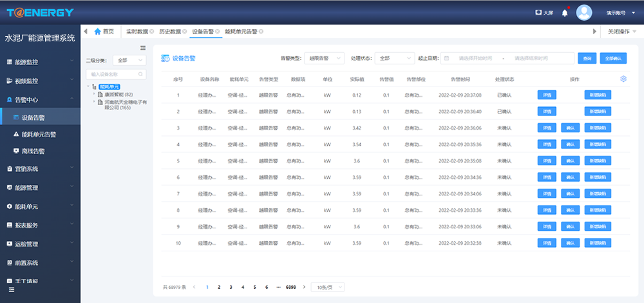Click the 查询 search button

(x=587, y=58)
